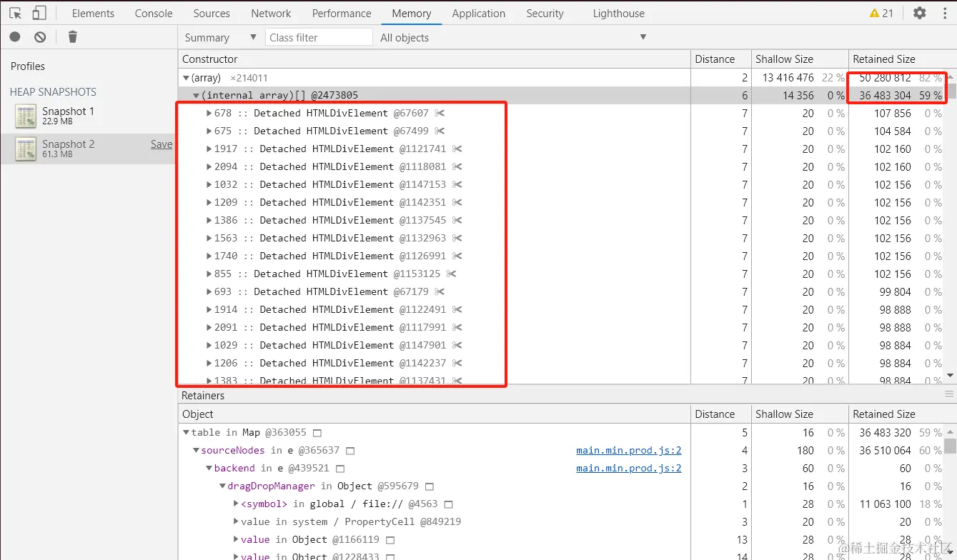The image size is (957, 560).
Task: Open the Application tab
Action: click(x=479, y=13)
